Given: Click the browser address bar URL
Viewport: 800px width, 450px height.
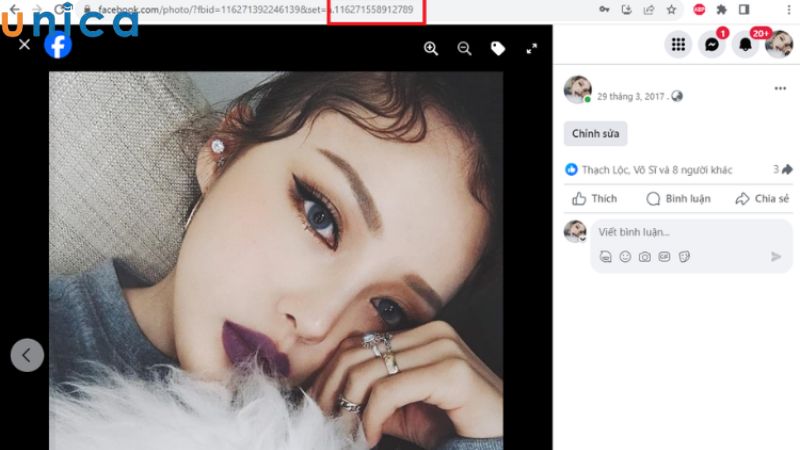Looking at the screenshot, I should [255, 10].
